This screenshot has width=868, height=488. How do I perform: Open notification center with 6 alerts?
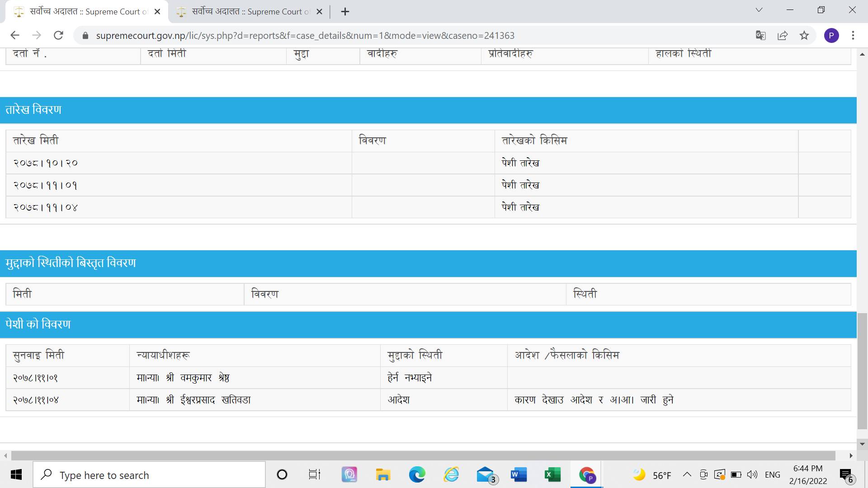point(846,475)
